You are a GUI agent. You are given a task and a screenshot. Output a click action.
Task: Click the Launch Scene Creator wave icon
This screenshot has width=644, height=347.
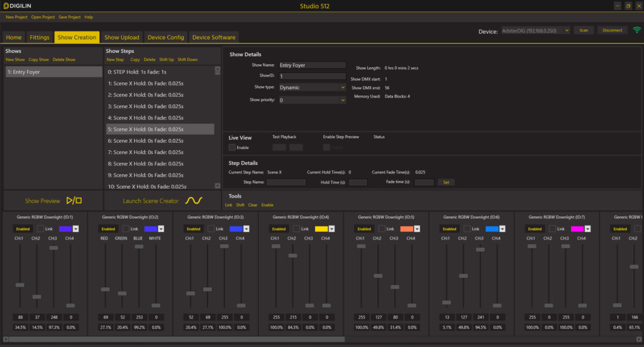[194, 201]
